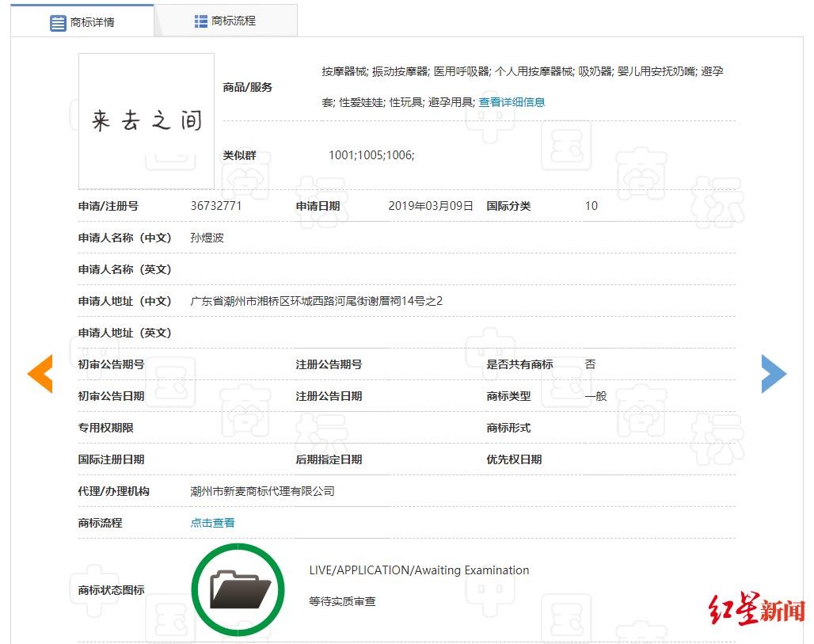
Task: Open the 查看详细信息 link
Action: point(512,102)
